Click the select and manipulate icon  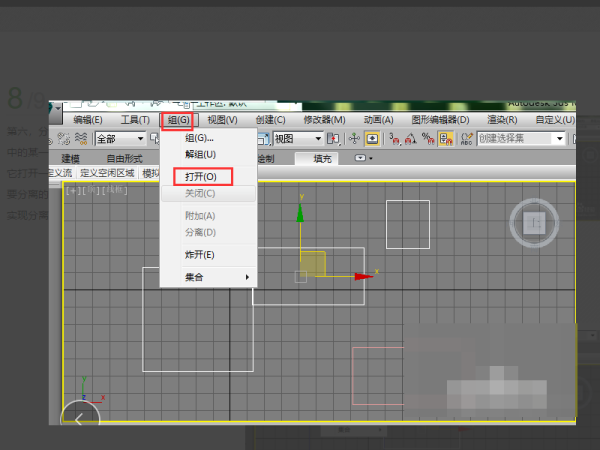click(354, 139)
